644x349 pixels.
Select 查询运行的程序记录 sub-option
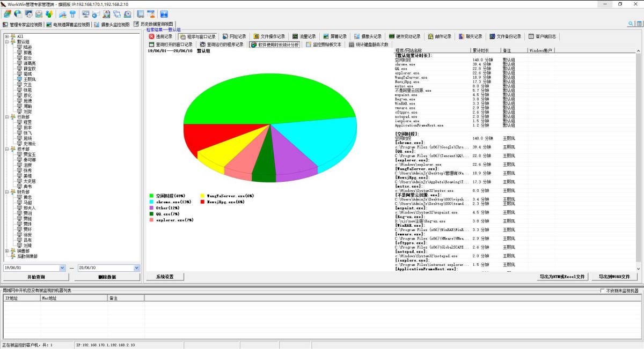[x=222, y=44]
